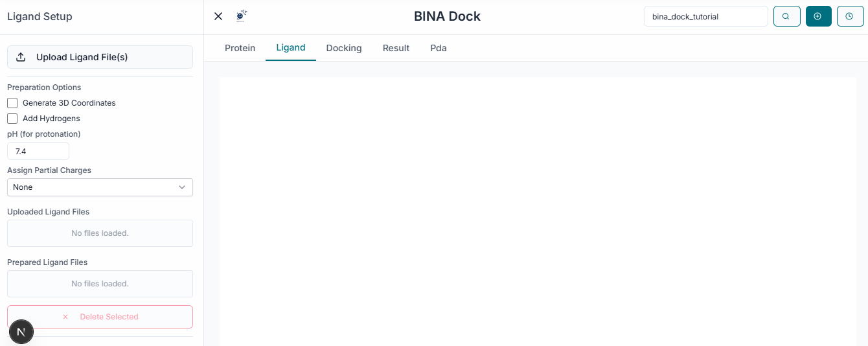Click the search magnifier icon button
Viewport: 868px width, 346px height.
click(786, 17)
